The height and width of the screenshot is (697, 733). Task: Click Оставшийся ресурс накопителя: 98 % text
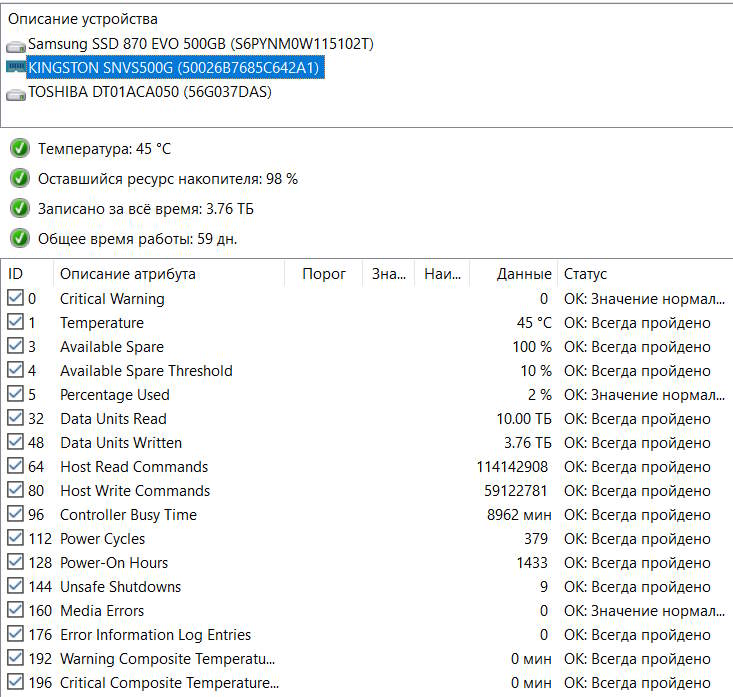[x=168, y=179]
